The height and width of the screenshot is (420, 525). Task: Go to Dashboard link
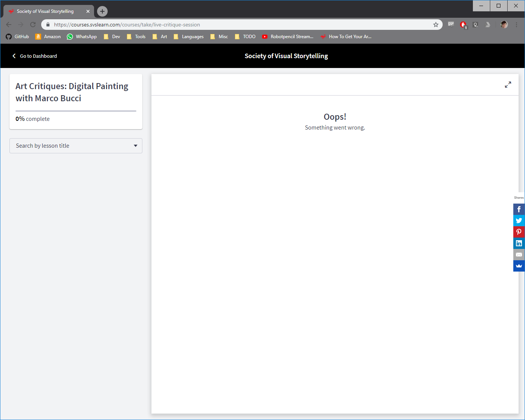tap(35, 56)
